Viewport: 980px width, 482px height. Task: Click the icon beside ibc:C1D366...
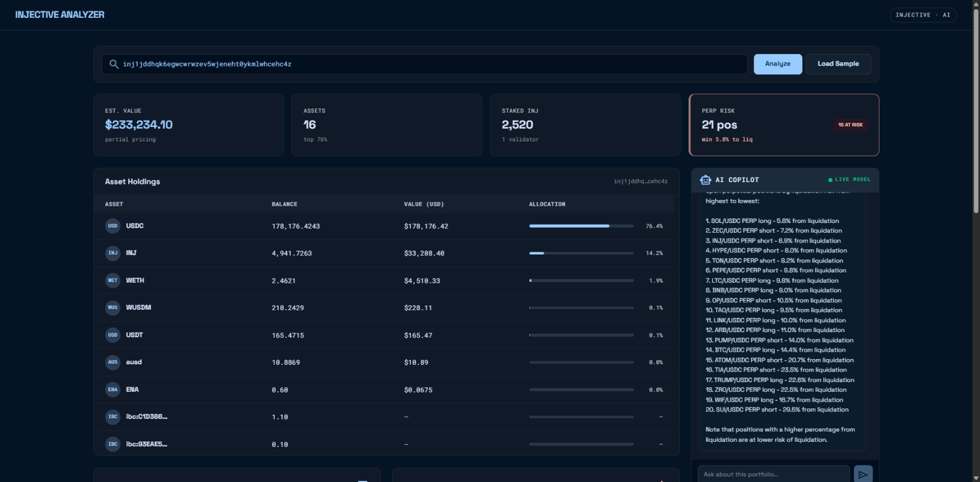113,417
